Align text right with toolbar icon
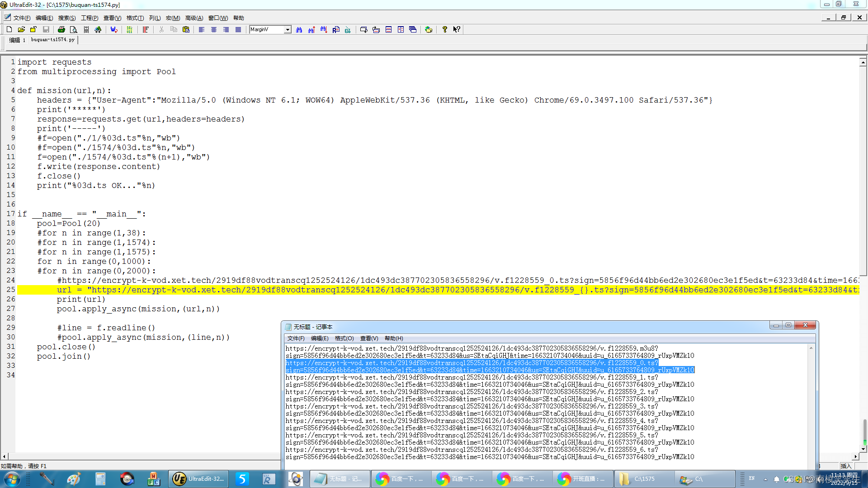 (x=226, y=29)
